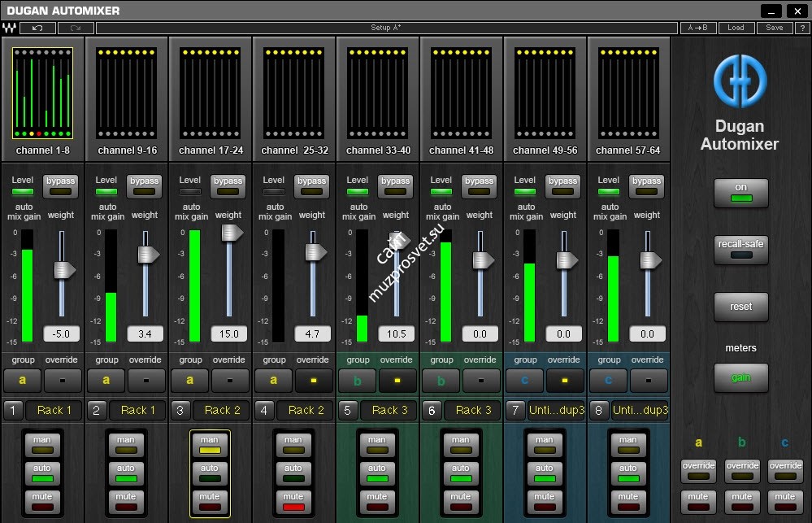Mute group c
812x523 pixels.
tap(785, 502)
